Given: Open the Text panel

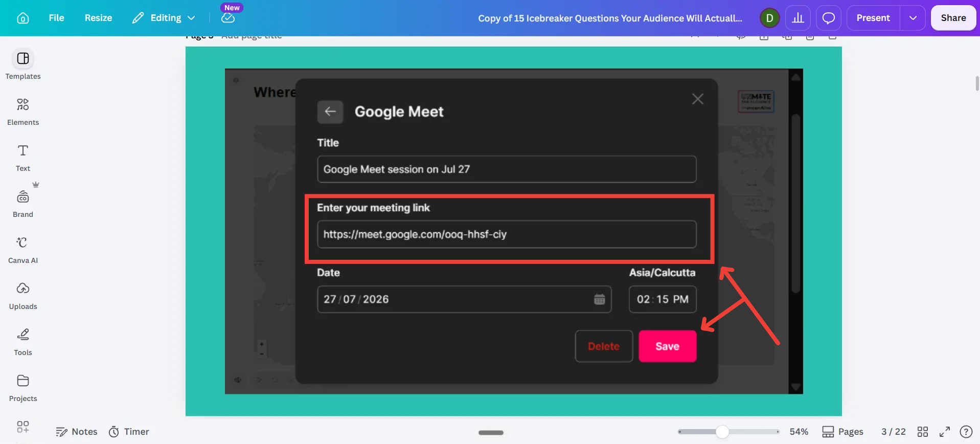Looking at the screenshot, I should tap(23, 157).
